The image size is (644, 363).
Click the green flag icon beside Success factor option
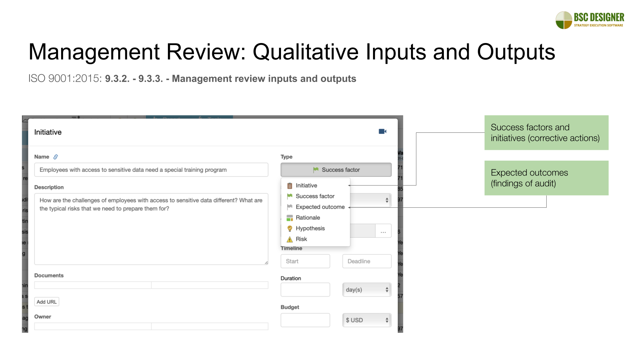click(289, 196)
